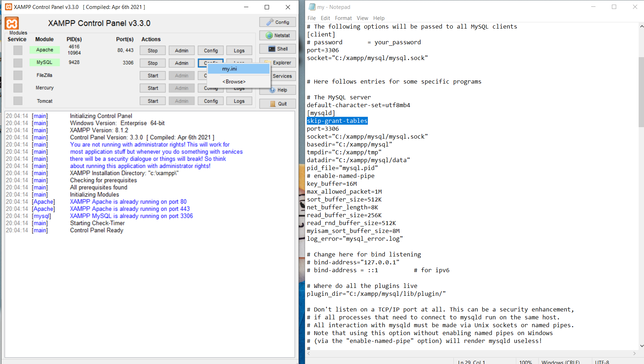The width and height of the screenshot is (644, 364).
Task: Start the FileZilla module
Action: 153,76
